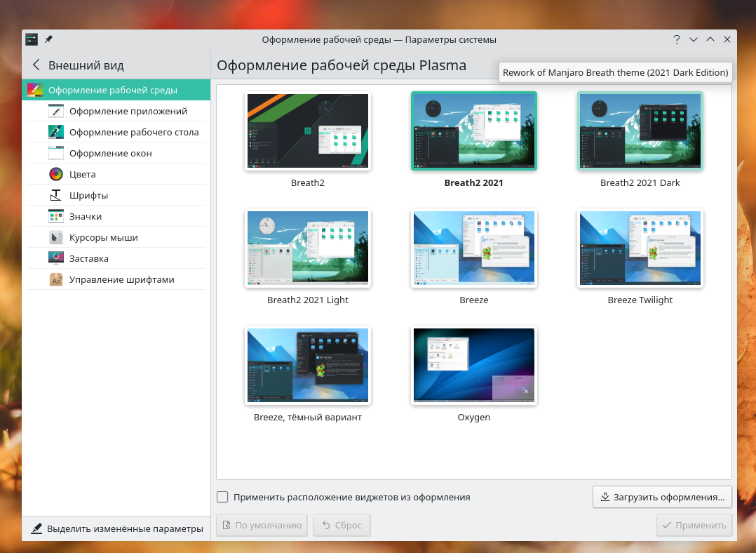Viewport: 756px width, 553px height.
Task: Click the Оформление приложений brush icon
Action: (x=56, y=111)
